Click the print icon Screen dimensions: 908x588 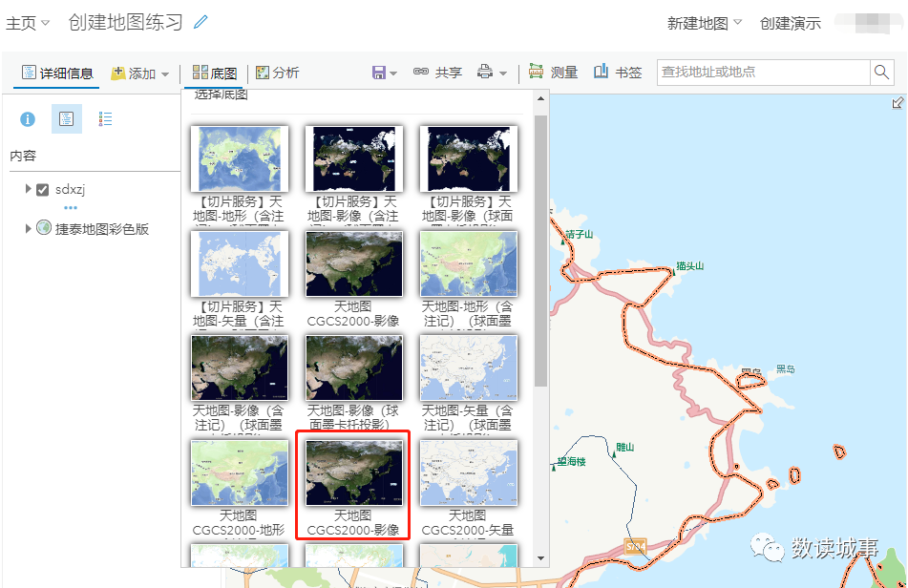click(x=485, y=73)
